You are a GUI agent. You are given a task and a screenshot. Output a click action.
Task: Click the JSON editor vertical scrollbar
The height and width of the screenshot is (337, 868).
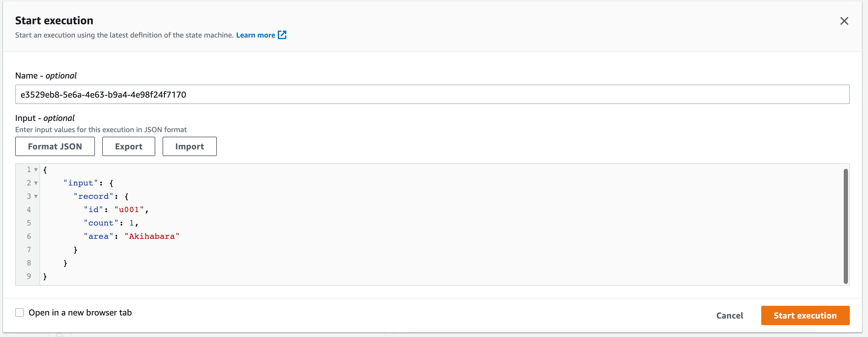(846, 226)
